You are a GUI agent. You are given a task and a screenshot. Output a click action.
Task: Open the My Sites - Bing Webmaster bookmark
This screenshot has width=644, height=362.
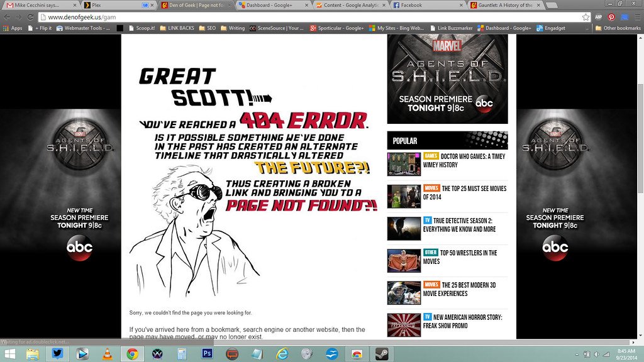click(x=397, y=28)
